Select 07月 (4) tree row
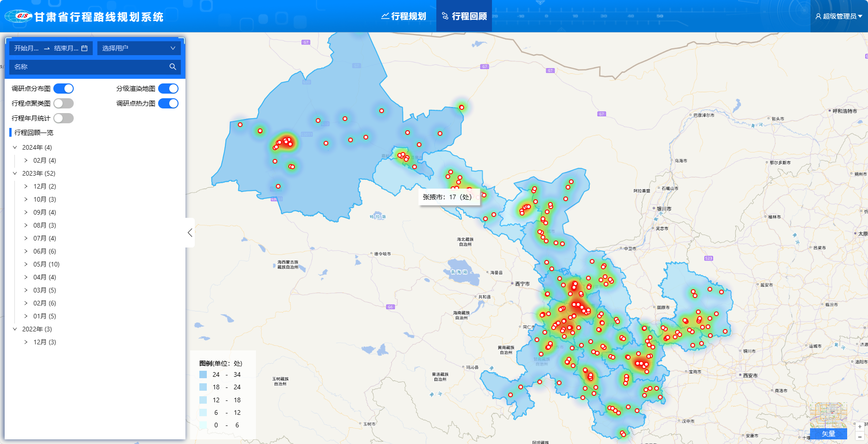Viewport: 868px width, 444px height. [x=45, y=238]
